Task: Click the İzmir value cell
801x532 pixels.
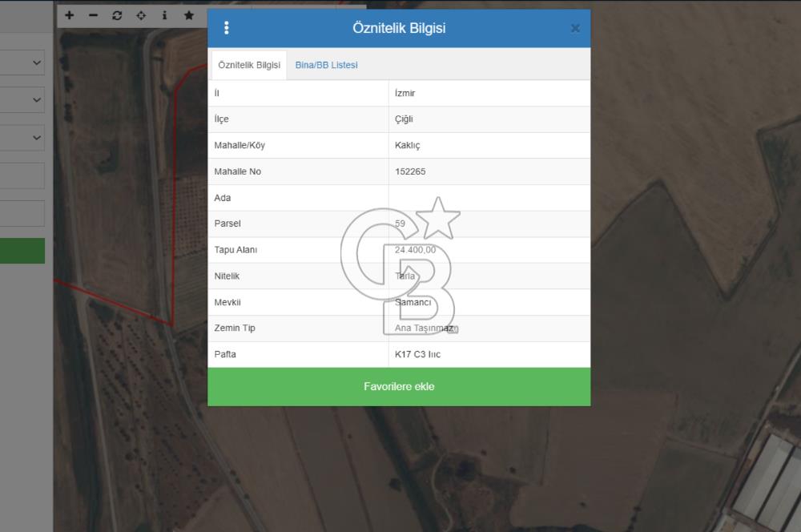Action: (489, 93)
